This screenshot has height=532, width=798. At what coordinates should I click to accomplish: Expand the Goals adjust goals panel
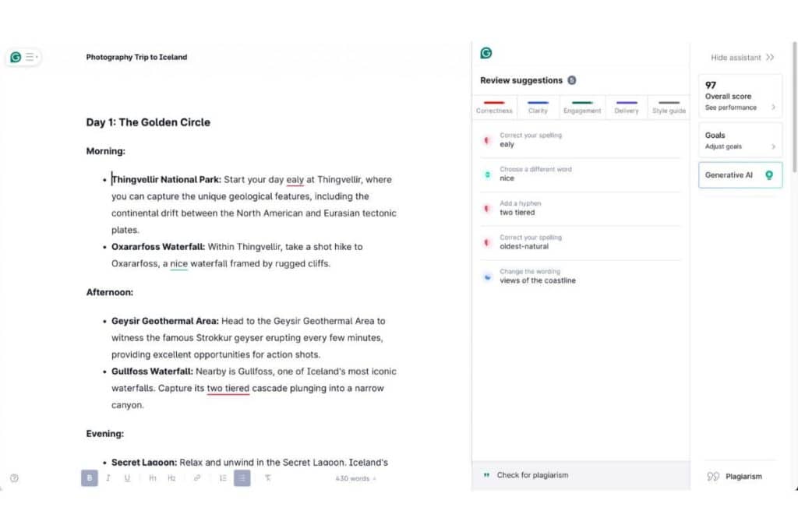(740, 140)
